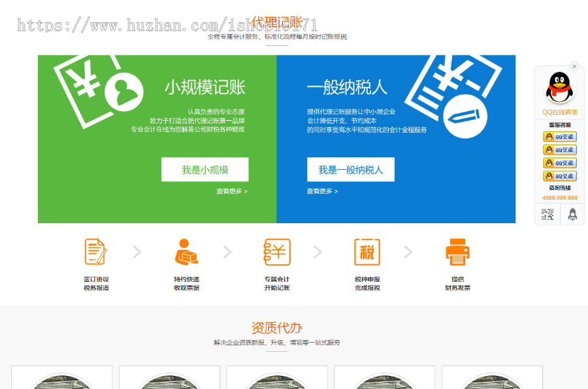Screen dimensions: 588x389
Task: Click the 我是一般纳税人 button
Action: 351,170
